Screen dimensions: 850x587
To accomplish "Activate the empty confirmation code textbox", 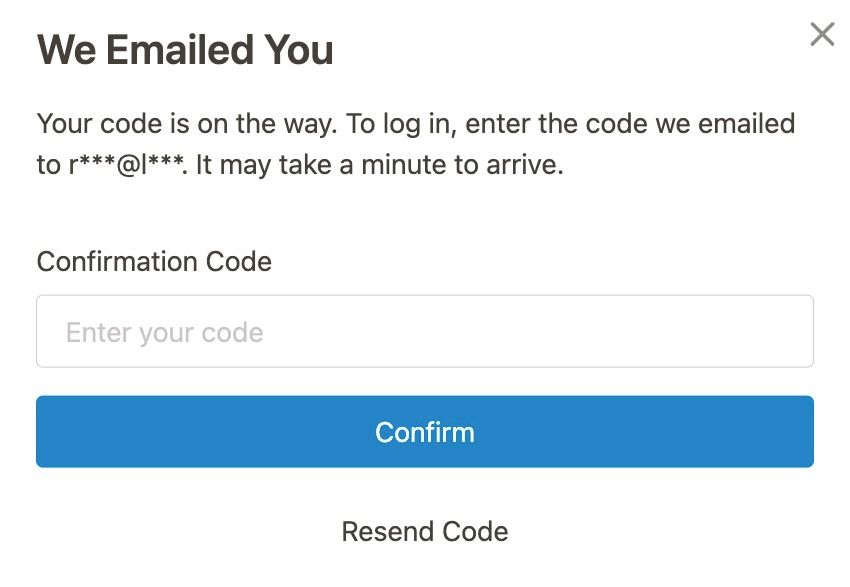I will pyautogui.click(x=424, y=331).
